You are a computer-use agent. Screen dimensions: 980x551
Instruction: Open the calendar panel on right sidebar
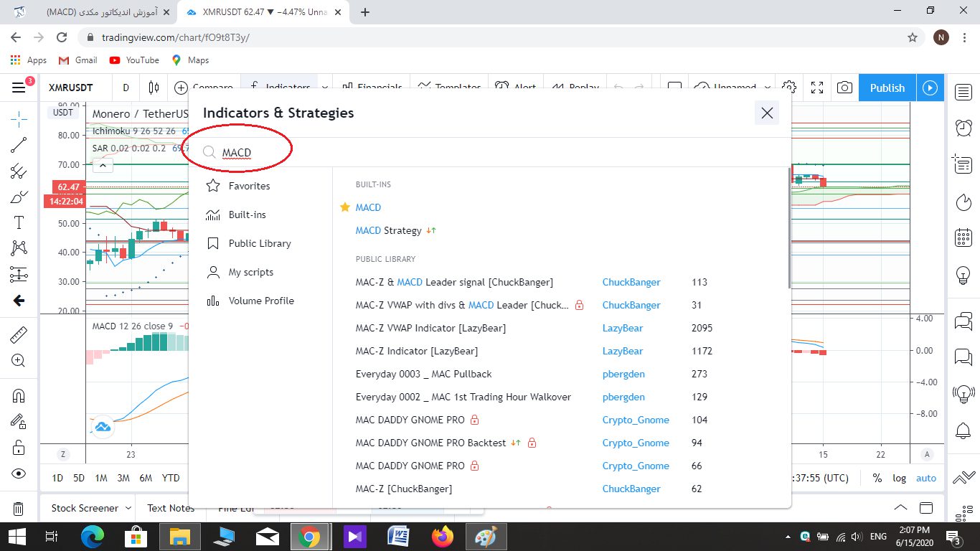[x=963, y=237]
